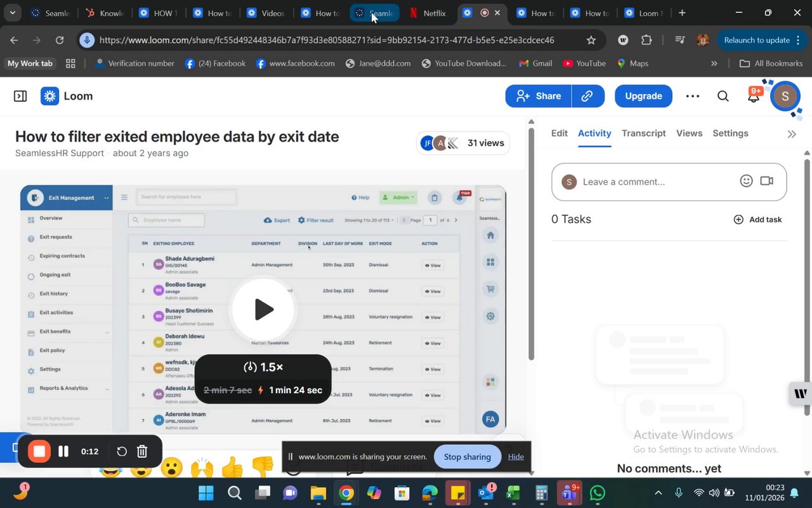Open the Edit tab
The height and width of the screenshot is (508, 812).
[560, 133]
